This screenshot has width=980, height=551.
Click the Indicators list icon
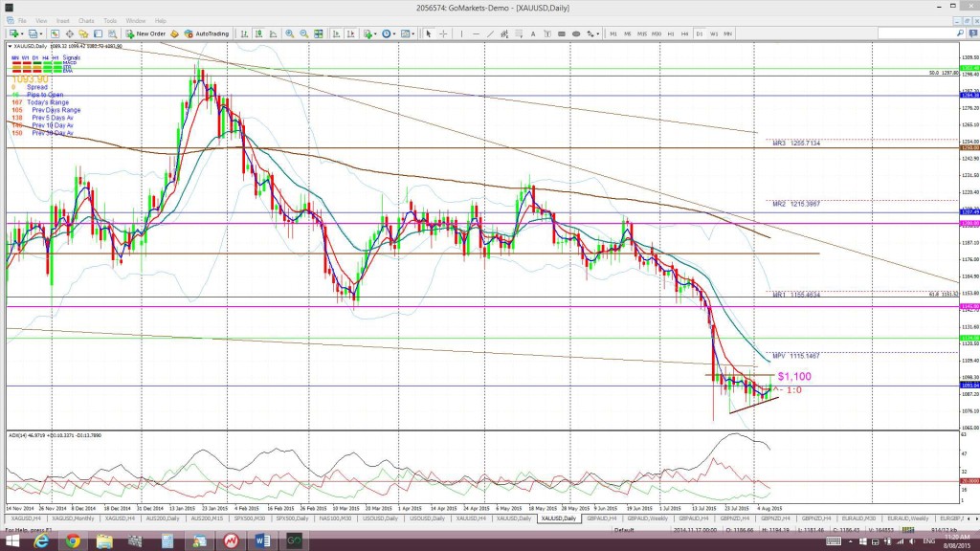click(367, 33)
